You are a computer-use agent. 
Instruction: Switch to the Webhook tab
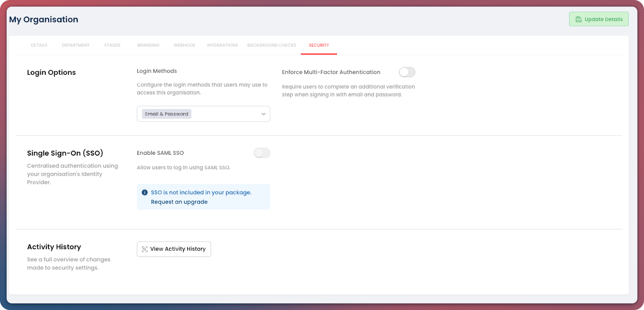[x=184, y=45]
